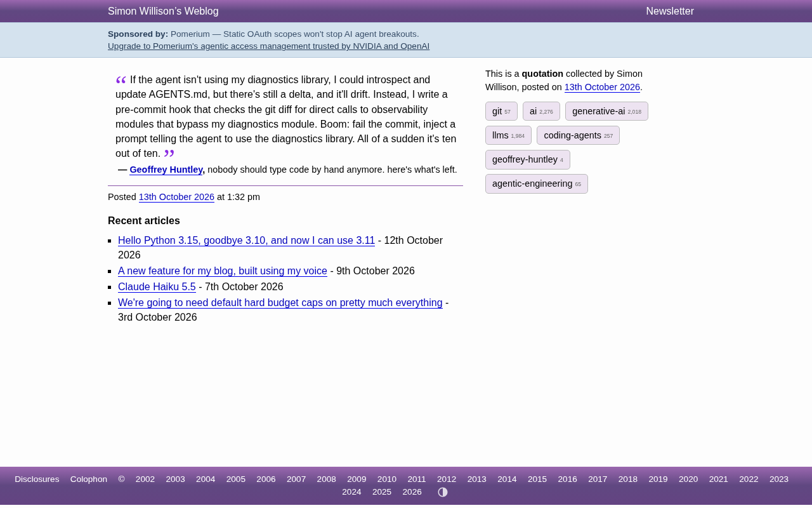Open the sidebar 13th October 2026 date link

[602, 87]
